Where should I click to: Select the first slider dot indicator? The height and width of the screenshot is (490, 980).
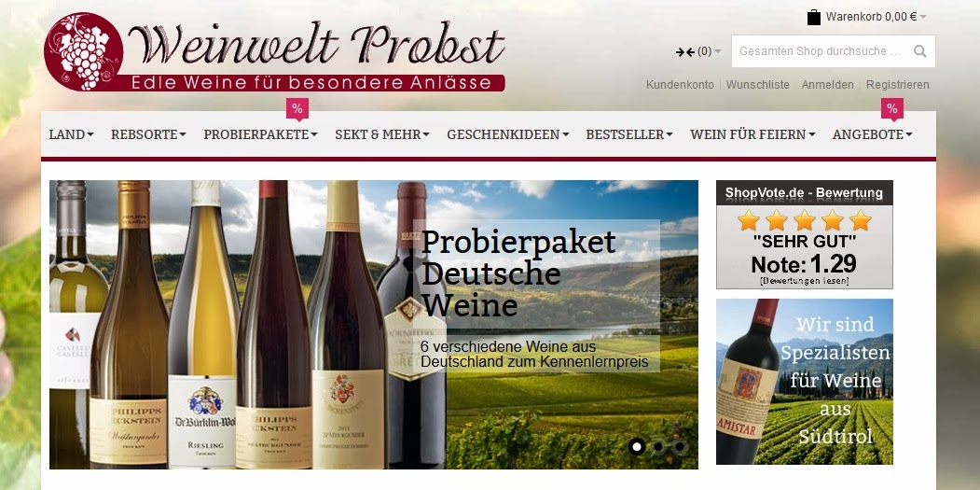[x=637, y=447]
